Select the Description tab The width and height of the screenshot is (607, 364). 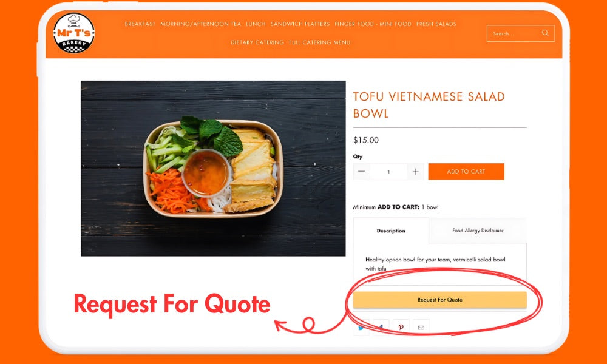click(391, 231)
